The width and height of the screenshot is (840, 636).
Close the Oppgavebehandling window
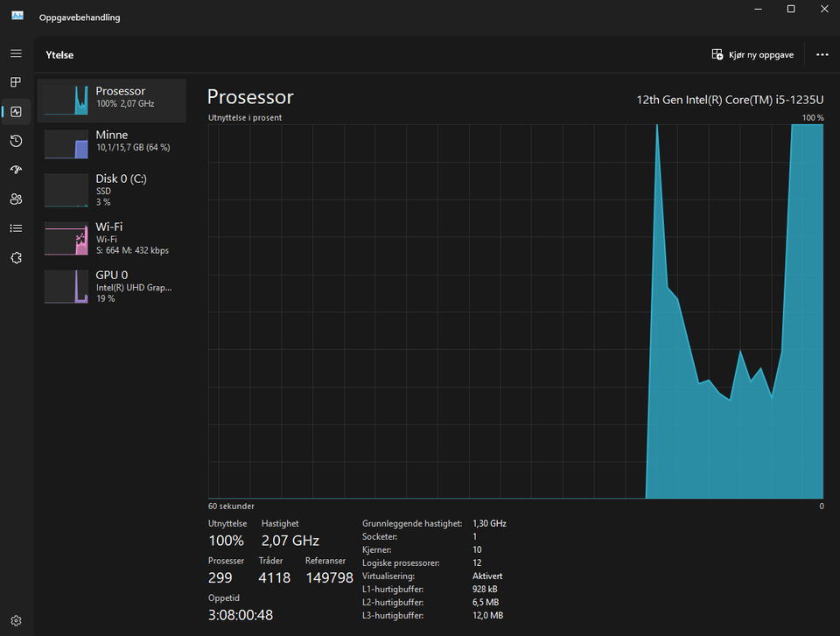824,9
